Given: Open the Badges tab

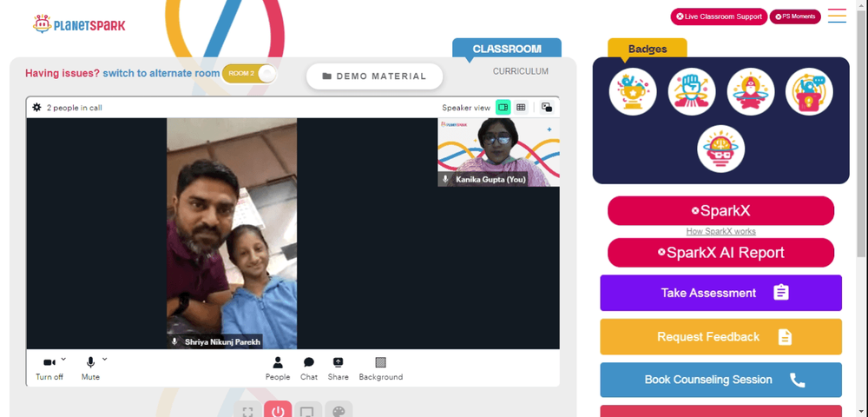Looking at the screenshot, I should coord(648,49).
